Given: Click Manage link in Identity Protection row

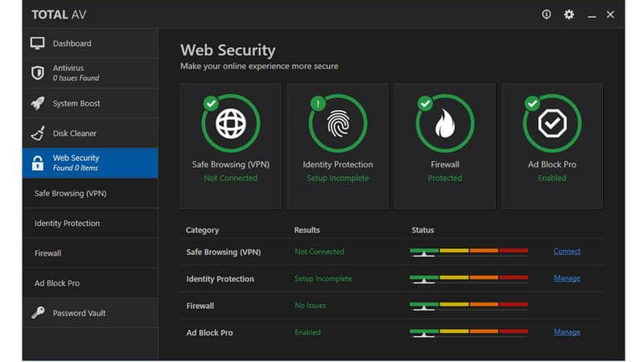Looking at the screenshot, I should tap(567, 278).
